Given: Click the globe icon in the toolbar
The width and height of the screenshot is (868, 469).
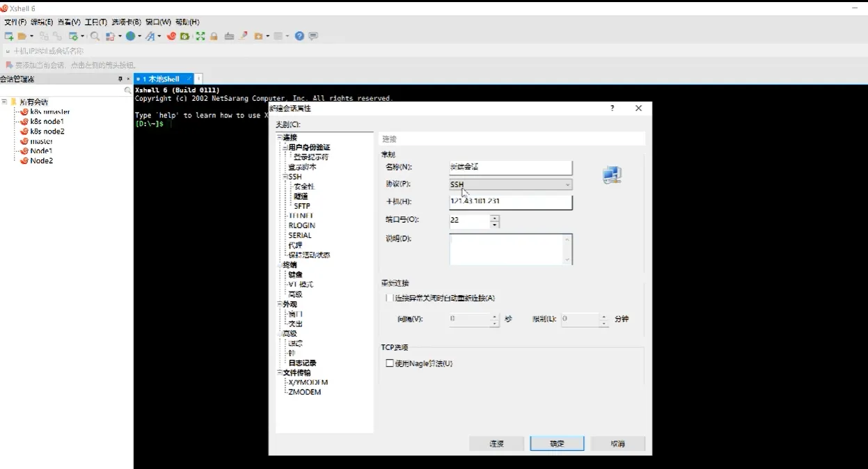Looking at the screenshot, I should pos(130,36).
